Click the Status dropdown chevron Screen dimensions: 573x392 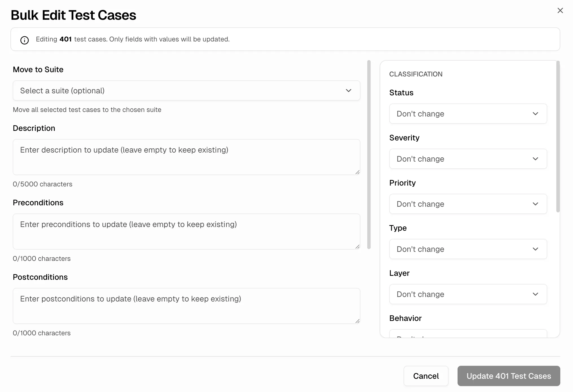535,114
